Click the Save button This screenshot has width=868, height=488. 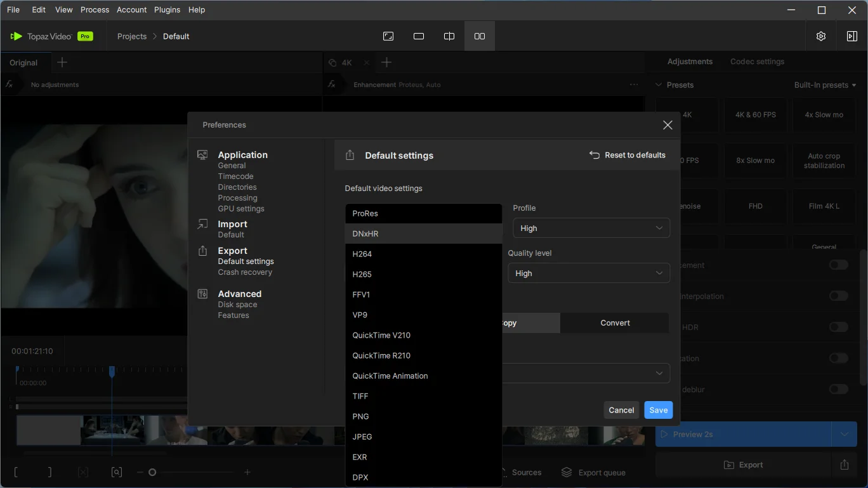coord(658,410)
